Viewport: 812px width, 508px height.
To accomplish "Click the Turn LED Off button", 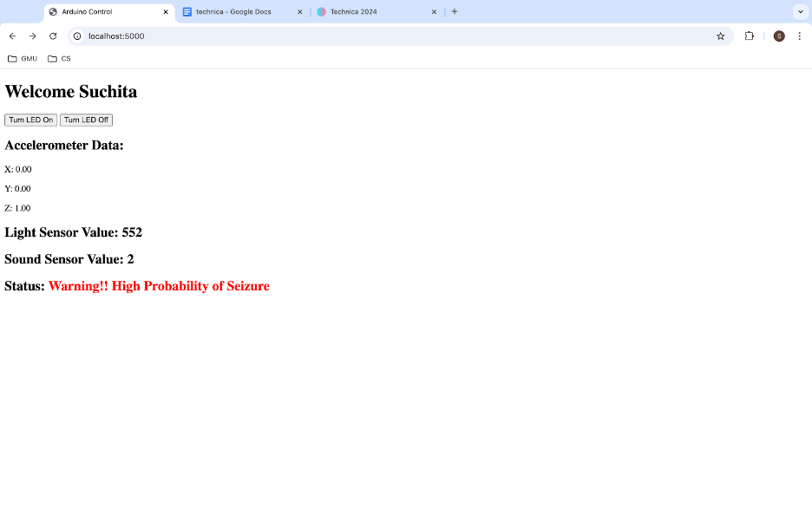I will [87, 120].
